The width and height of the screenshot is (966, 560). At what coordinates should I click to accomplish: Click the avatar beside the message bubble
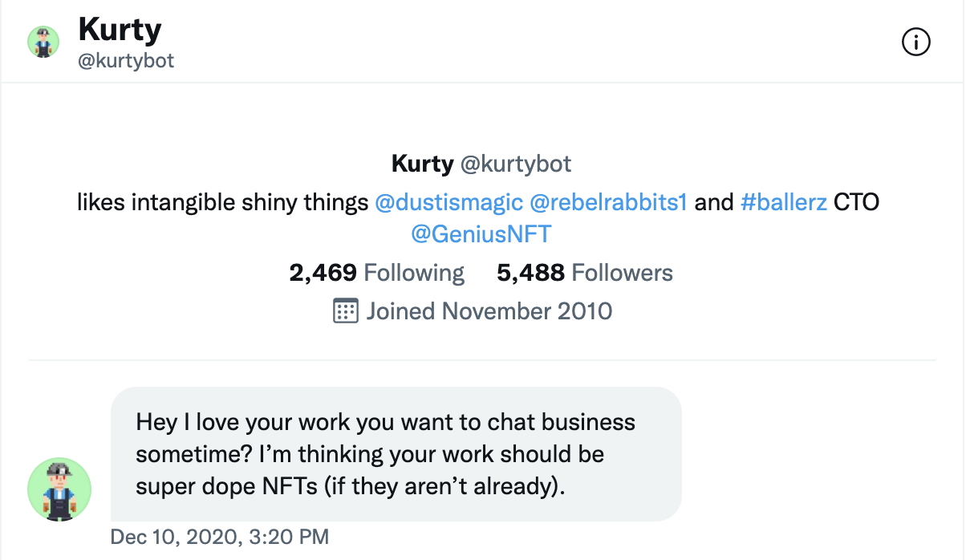pos(59,489)
